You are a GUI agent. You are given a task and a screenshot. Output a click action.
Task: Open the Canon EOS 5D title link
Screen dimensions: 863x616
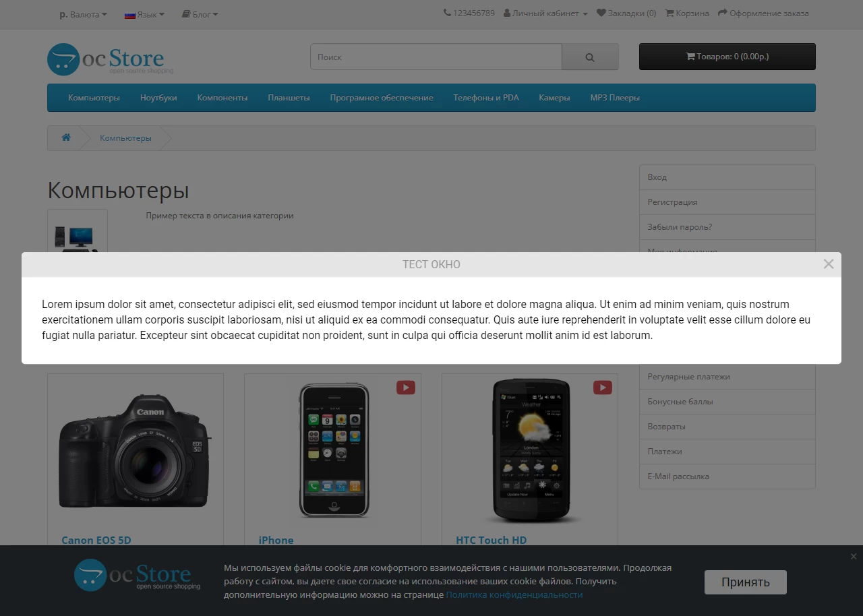(x=96, y=540)
